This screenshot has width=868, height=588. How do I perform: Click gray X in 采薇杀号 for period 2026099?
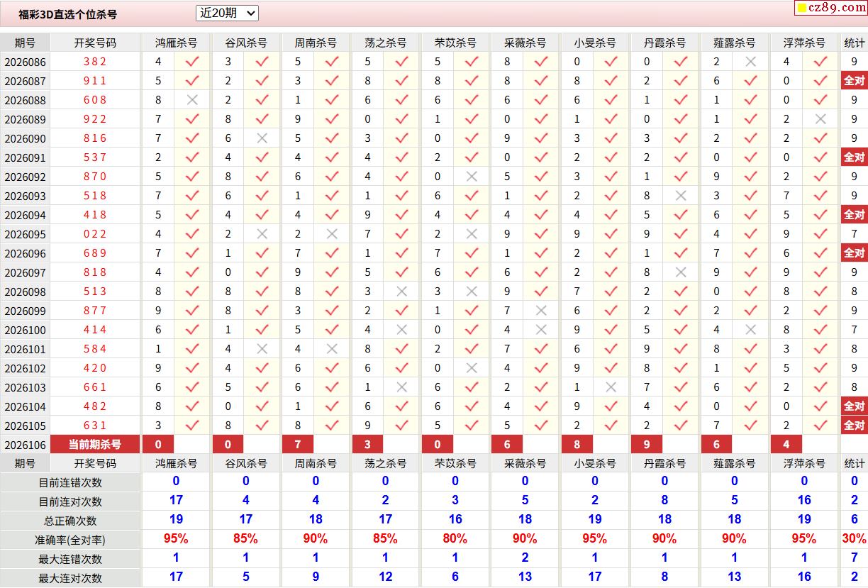tap(541, 311)
